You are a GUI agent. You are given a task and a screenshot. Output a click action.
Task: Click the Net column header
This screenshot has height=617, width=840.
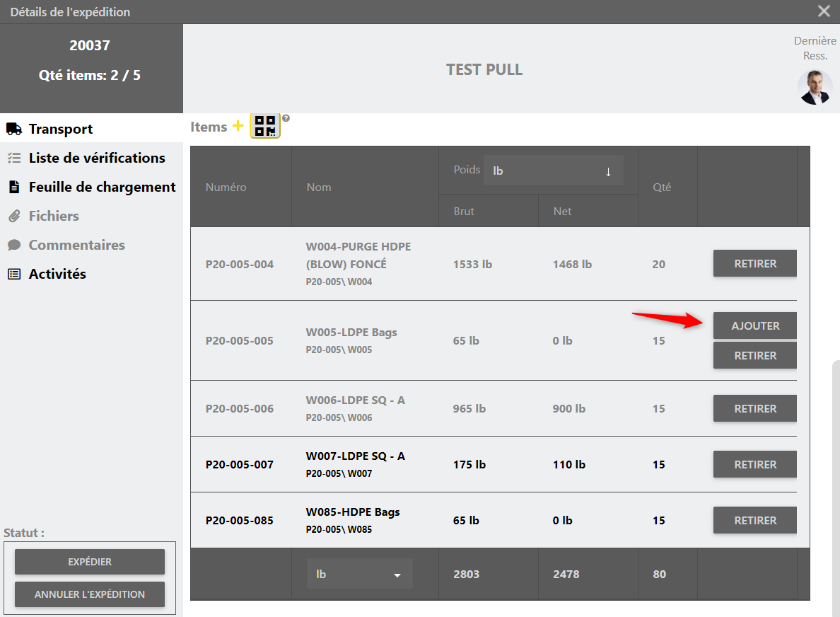point(563,211)
